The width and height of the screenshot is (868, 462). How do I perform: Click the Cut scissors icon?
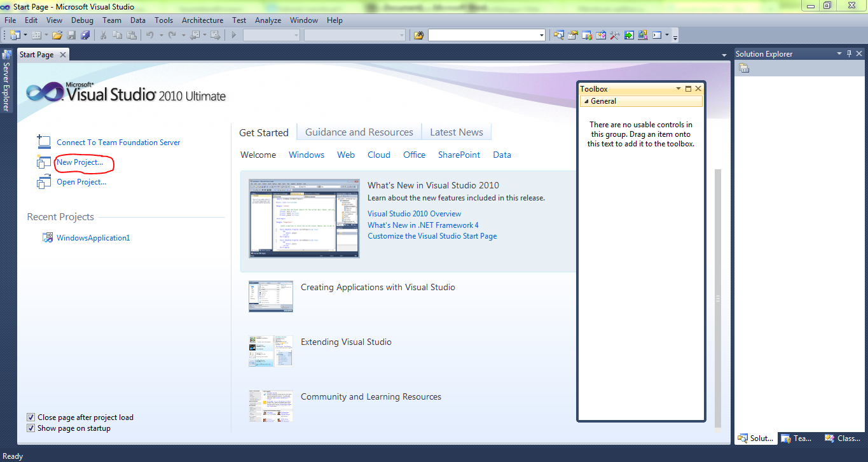point(104,35)
